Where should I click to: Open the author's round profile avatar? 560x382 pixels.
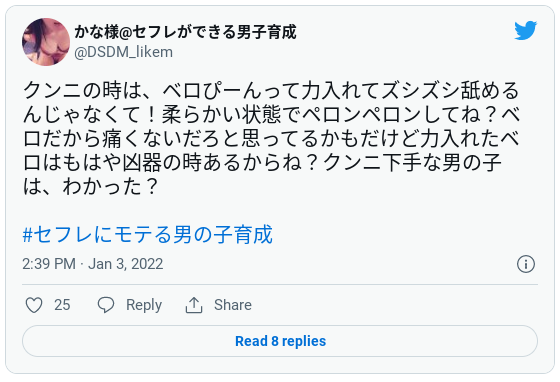[46, 42]
